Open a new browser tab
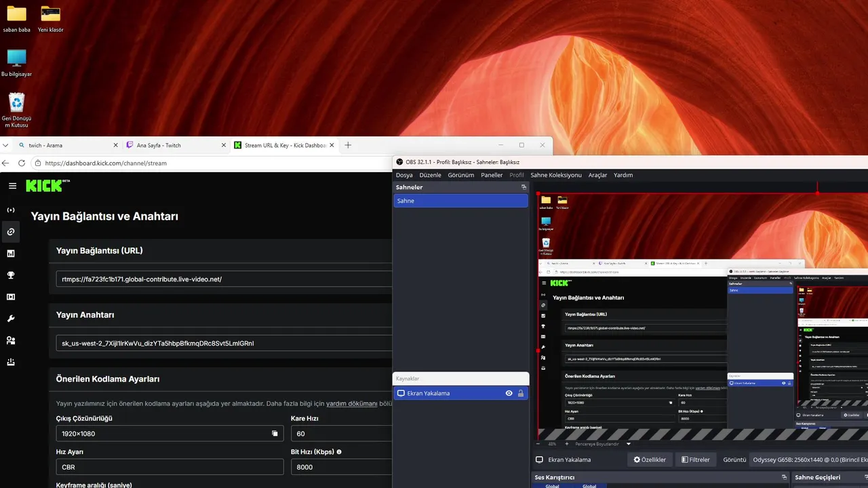 [x=348, y=145]
